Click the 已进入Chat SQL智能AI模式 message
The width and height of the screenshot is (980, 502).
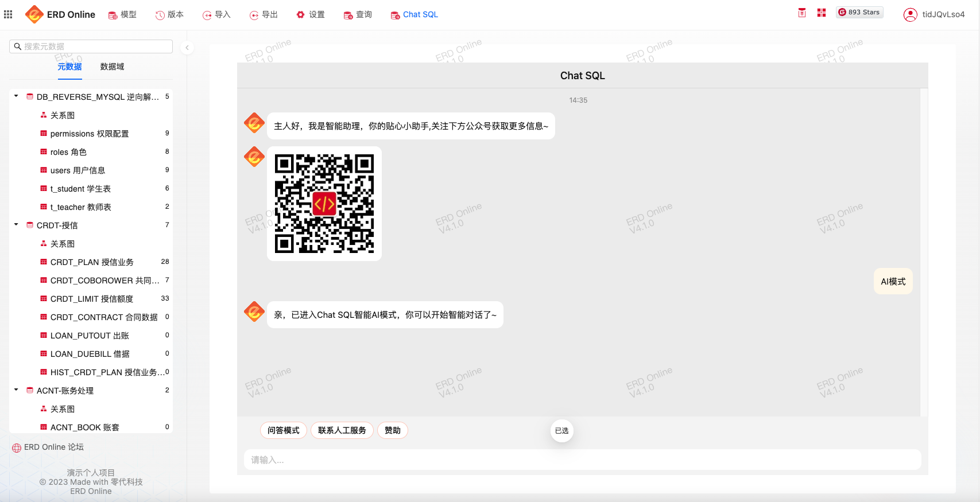(385, 315)
